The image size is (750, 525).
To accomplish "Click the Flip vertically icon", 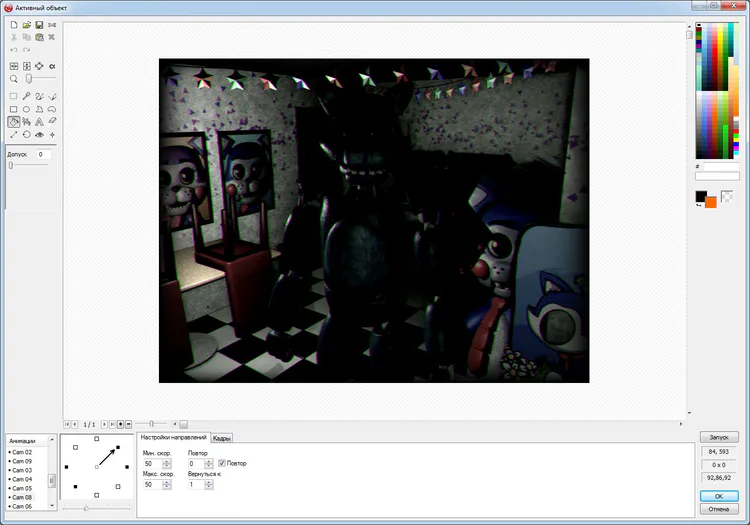I will [27, 66].
